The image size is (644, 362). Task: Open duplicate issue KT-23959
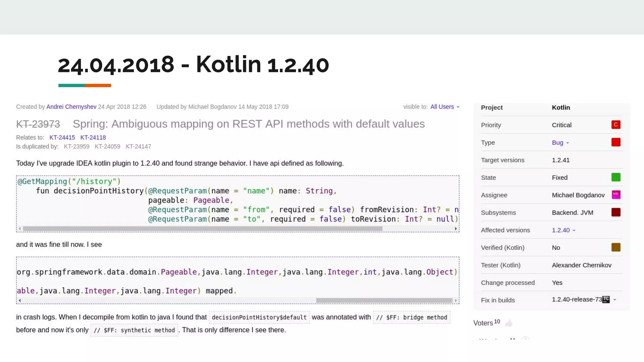(76, 147)
